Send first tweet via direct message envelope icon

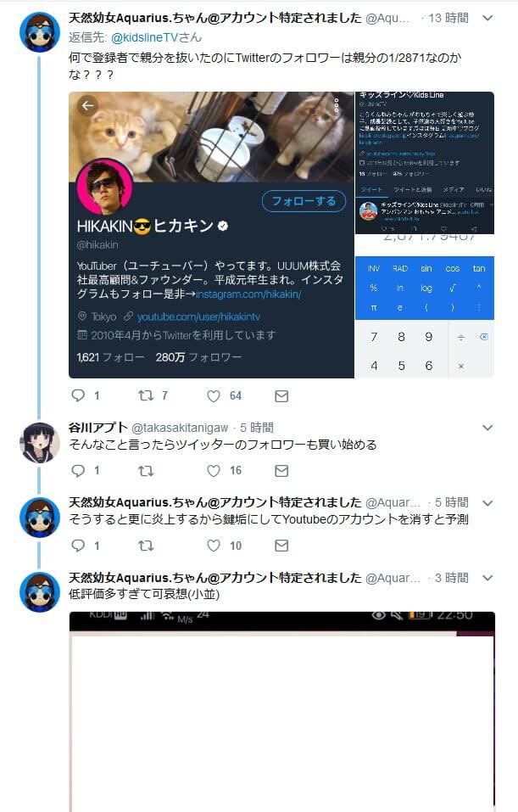281,396
